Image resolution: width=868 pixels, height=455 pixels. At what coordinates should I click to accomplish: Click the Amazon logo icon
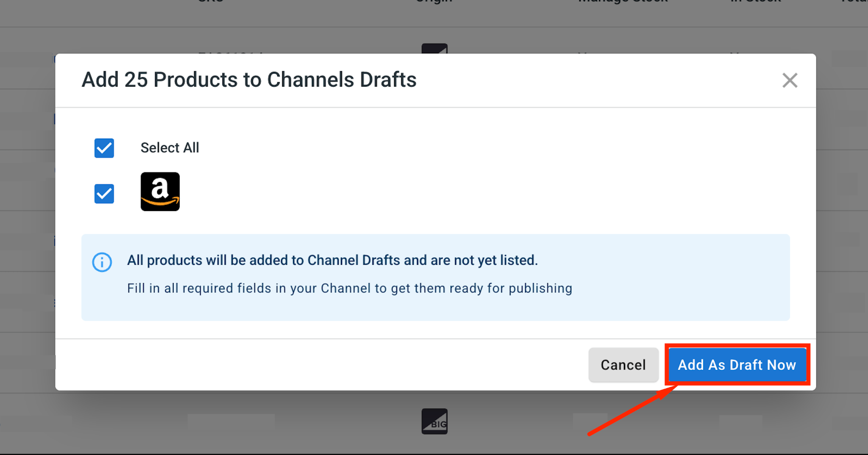[160, 191]
